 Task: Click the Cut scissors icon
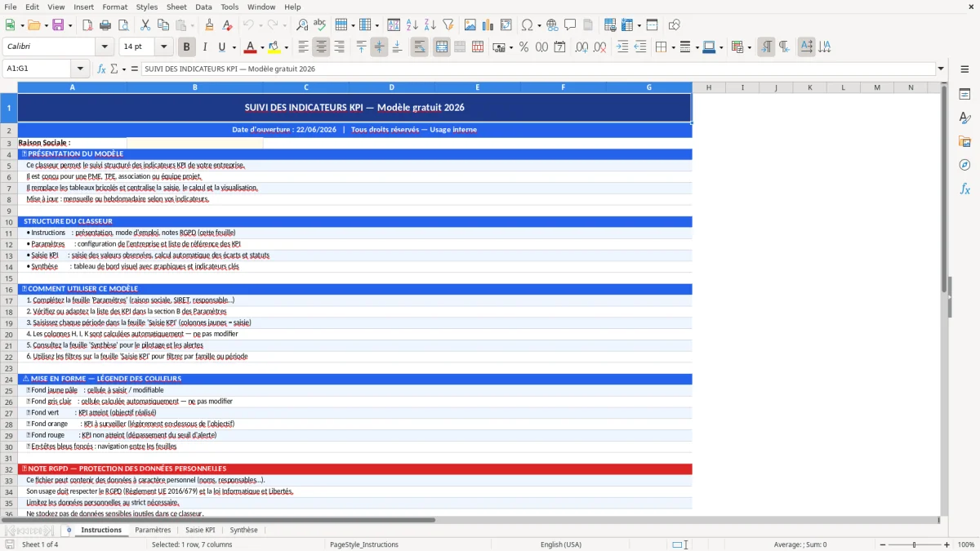(x=145, y=25)
